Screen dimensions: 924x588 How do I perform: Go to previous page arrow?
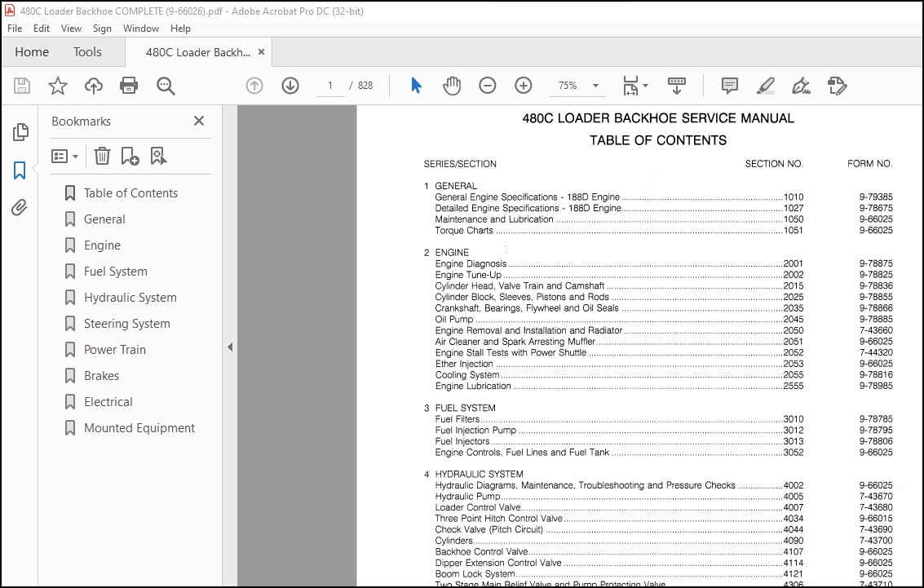tap(254, 86)
